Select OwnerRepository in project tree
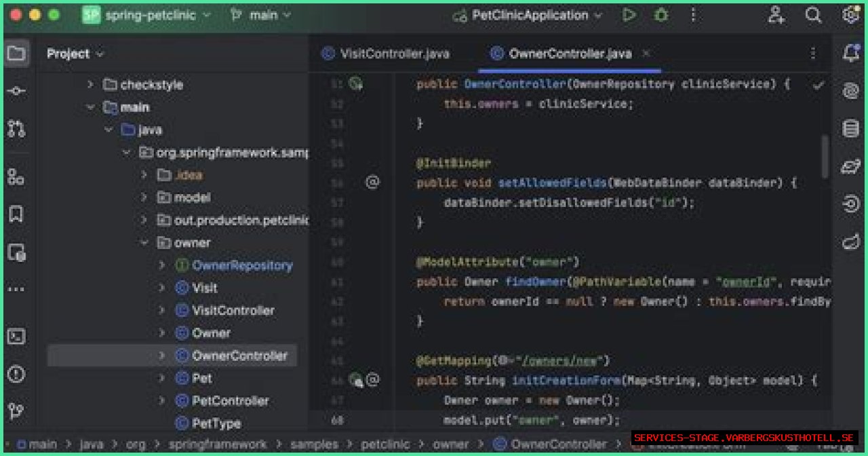This screenshot has height=456, width=868. (242, 265)
